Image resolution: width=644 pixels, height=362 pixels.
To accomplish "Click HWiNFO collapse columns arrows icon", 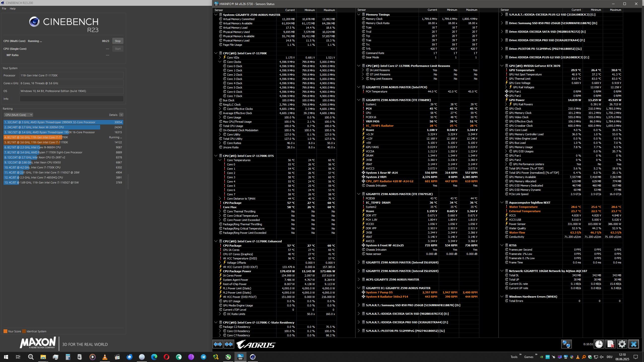I will tap(229, 344).
